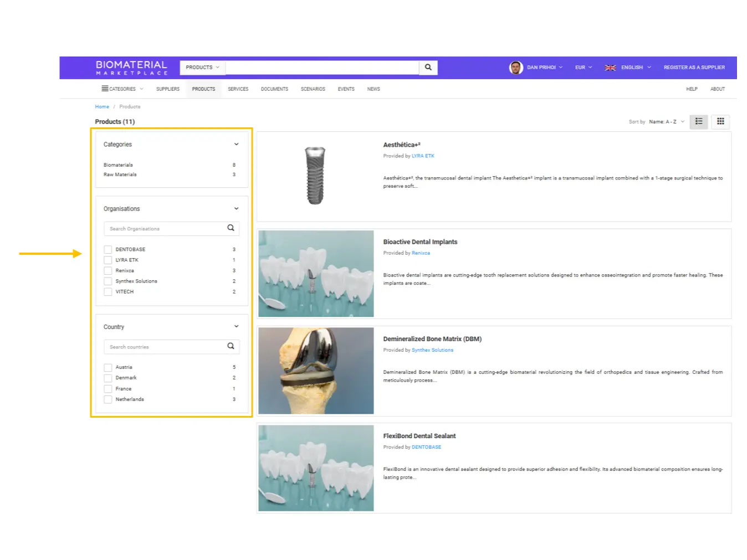This screenshot has height=560, width=747.
Task: Click the Search countries magnifier icon
Action: (x=231, y=346)
